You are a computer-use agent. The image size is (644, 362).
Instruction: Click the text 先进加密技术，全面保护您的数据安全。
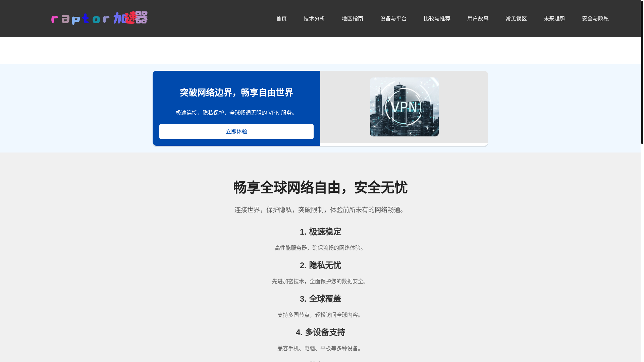pos(320,281)
